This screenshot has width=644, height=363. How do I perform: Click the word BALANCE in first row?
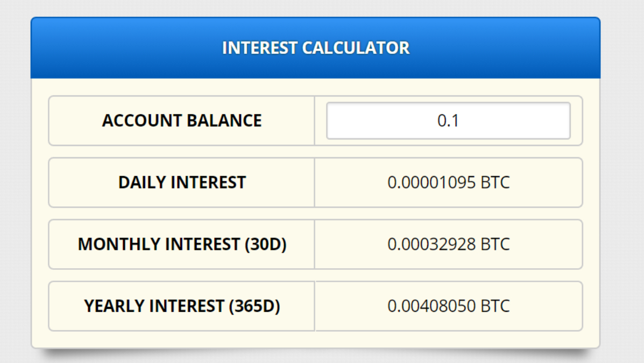[x=224, y=121]
